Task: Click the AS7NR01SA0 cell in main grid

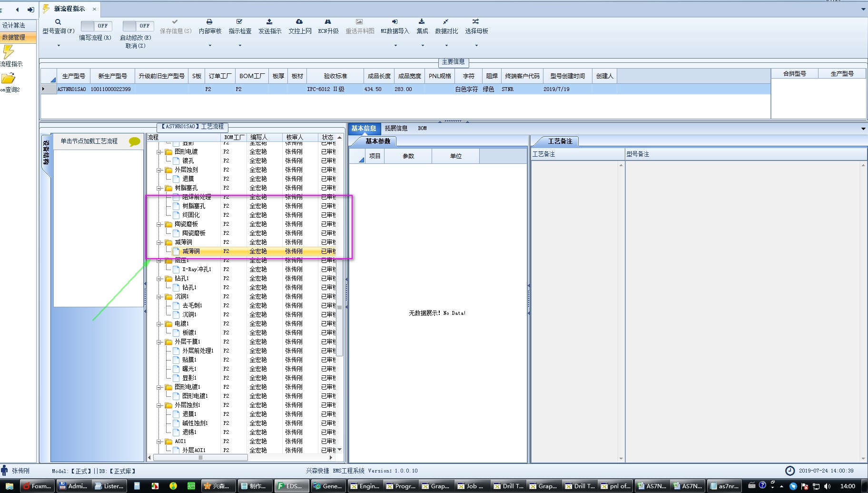Action: [72, 89]
